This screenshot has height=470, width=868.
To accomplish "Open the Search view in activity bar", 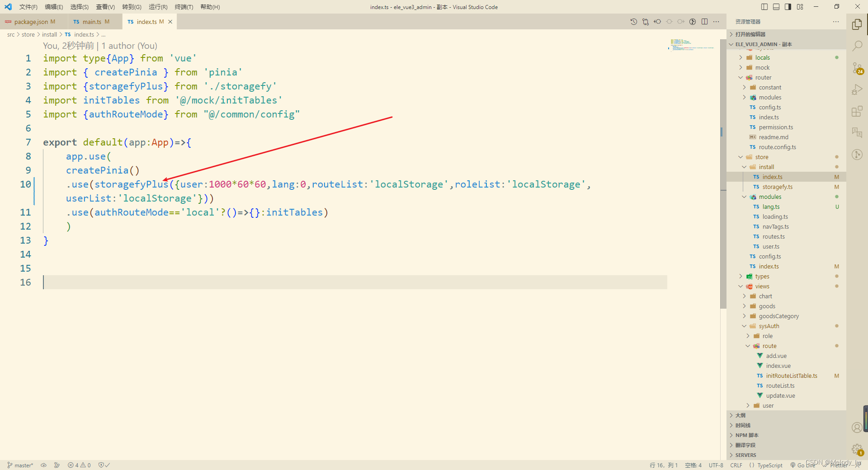I will (857, 46).
